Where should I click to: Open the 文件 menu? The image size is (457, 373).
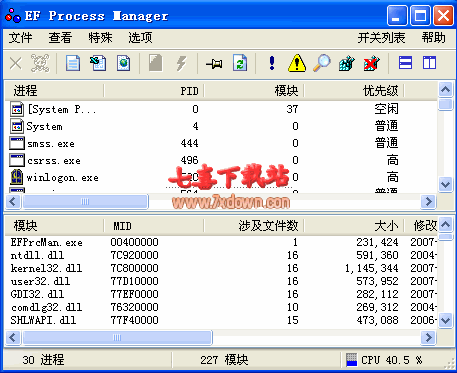[20, 38]
